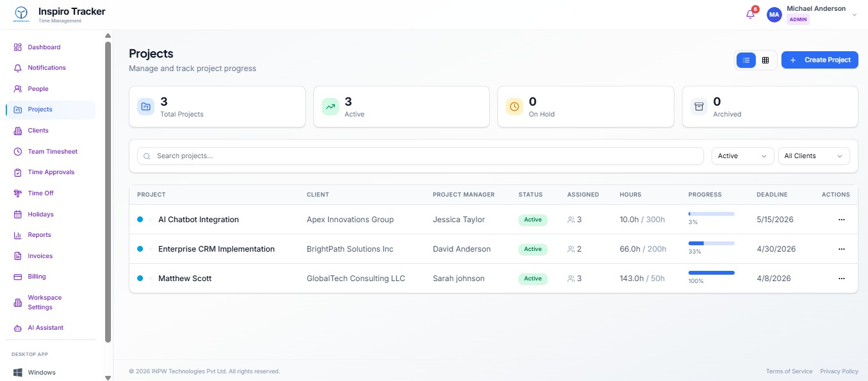Switch to grid view layout

point(765,60)
